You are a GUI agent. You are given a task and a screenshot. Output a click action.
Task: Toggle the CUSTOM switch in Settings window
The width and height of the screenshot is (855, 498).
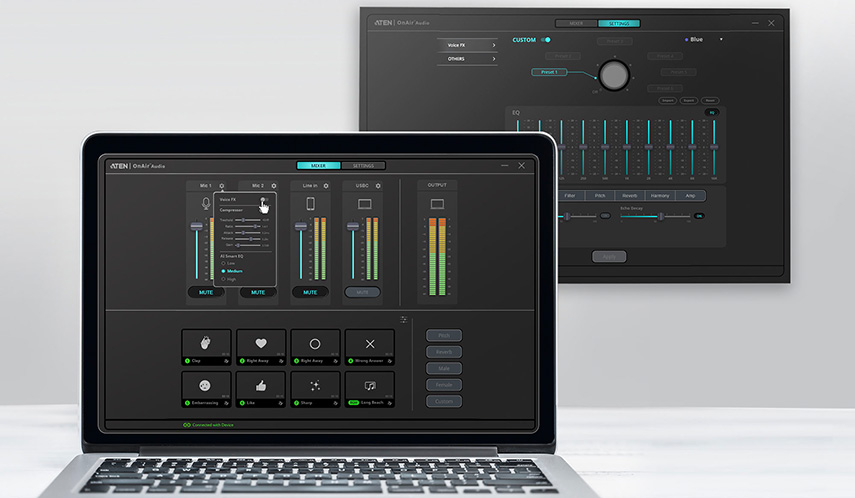click(x=546, y=40)
